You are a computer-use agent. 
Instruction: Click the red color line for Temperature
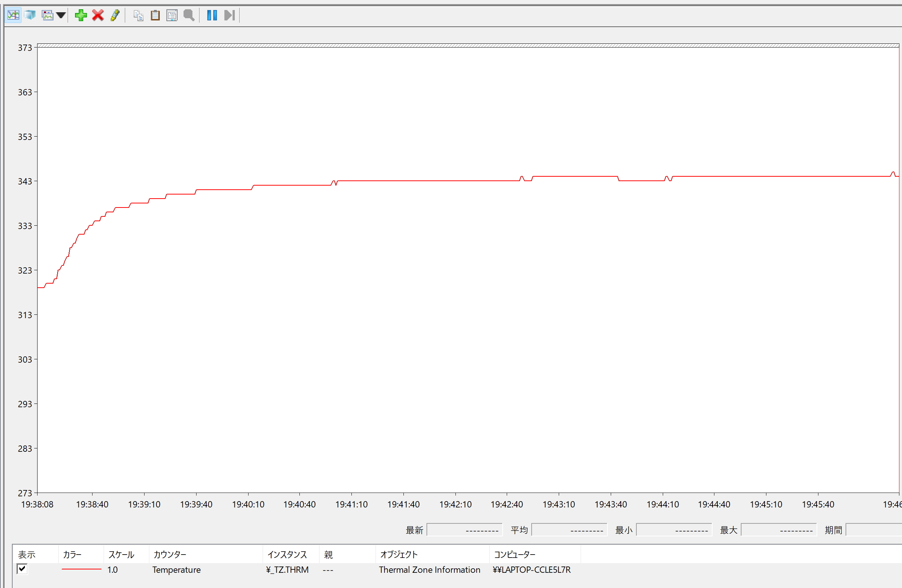[x=81, y=569]
